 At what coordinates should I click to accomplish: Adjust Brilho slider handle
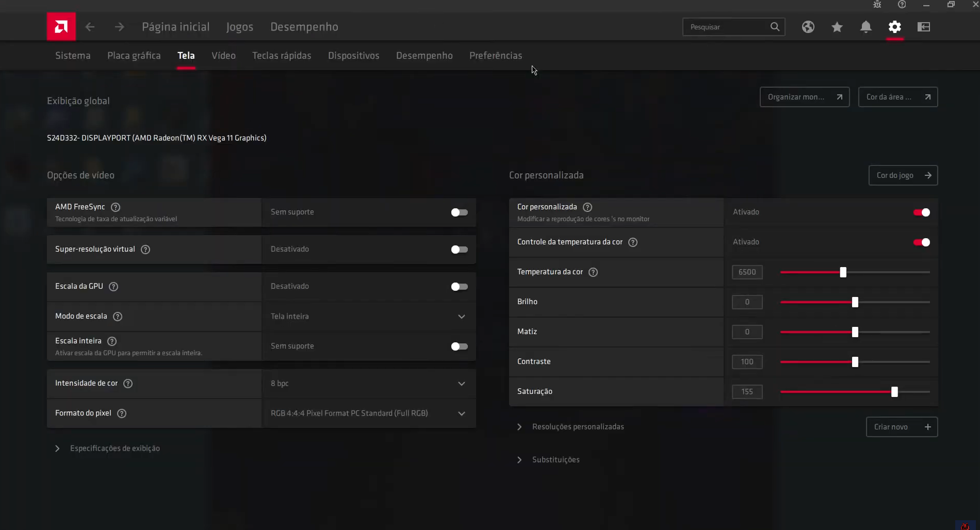[855, 302]
